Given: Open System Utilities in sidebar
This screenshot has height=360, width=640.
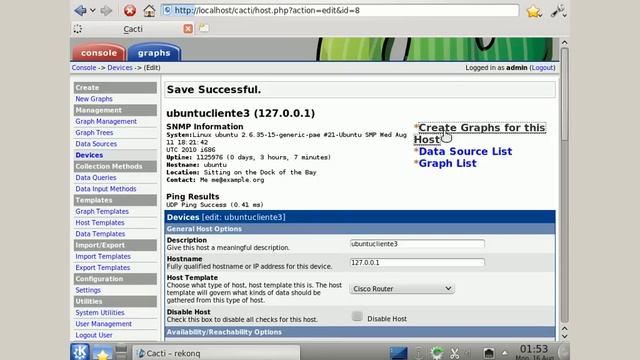Looking at the screenshot, I should [x=100, y=312].
